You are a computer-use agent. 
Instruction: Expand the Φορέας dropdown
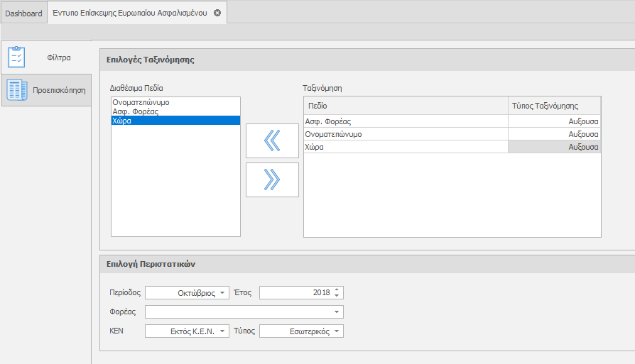click(336, 311)
